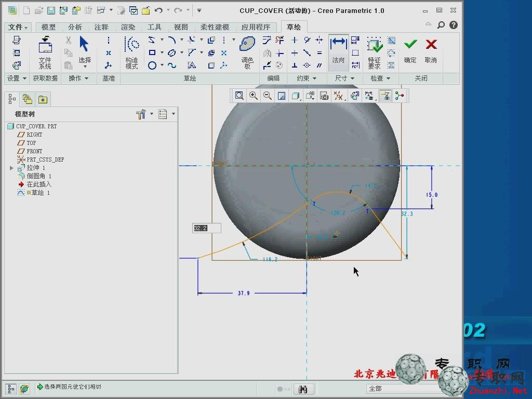Viewport: 532px width, 399px height.
Task: Cancel the sketch with 取消 X button
Action: tap(431, 51)
